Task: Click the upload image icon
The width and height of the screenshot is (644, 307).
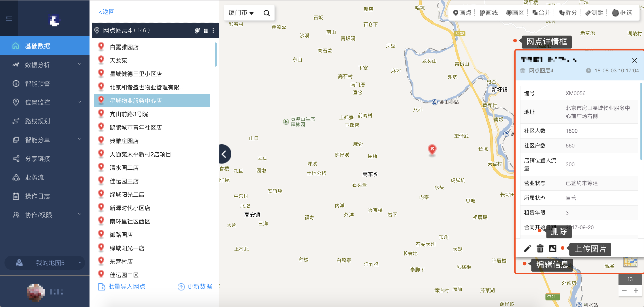Action: 553,248
